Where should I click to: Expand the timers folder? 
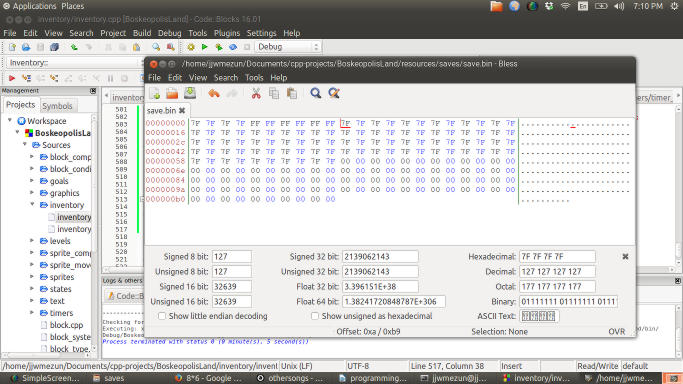32,313
